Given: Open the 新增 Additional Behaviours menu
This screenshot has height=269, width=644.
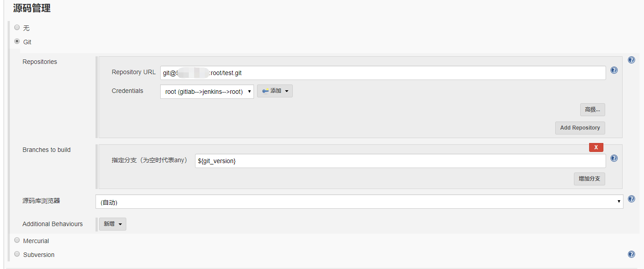Looking at the screenshot, I should (x=112, y=224).
